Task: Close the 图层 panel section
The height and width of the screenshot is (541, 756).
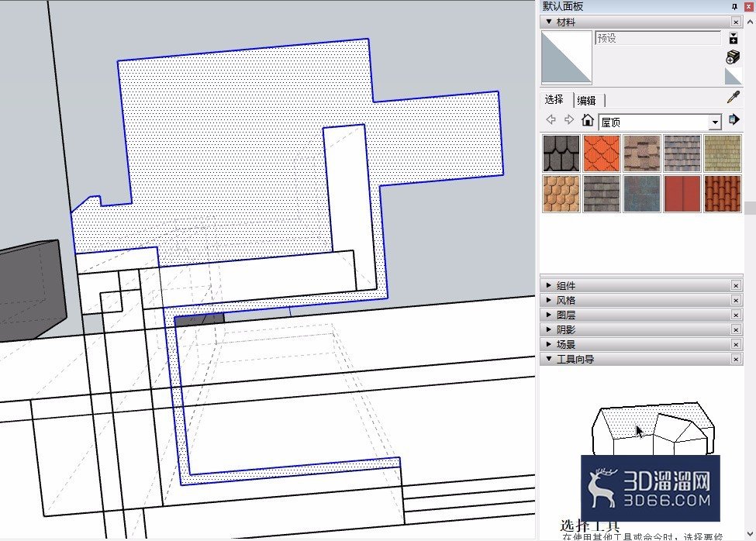Action: click(736, 315)
